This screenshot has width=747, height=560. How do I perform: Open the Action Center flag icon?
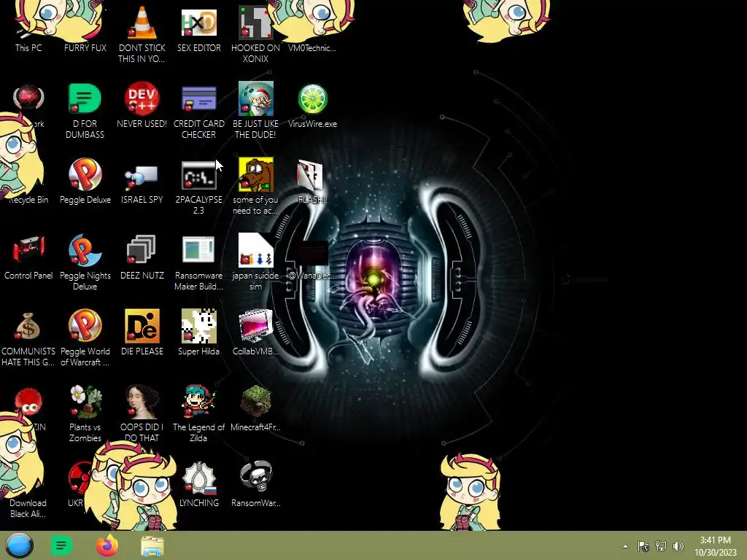coord(643,546)
